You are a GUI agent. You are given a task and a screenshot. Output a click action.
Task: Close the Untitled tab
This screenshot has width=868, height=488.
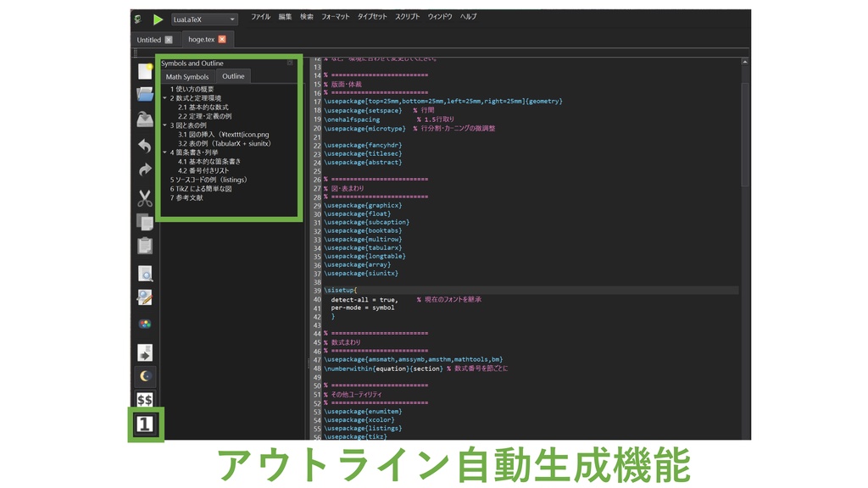point(170,39)
